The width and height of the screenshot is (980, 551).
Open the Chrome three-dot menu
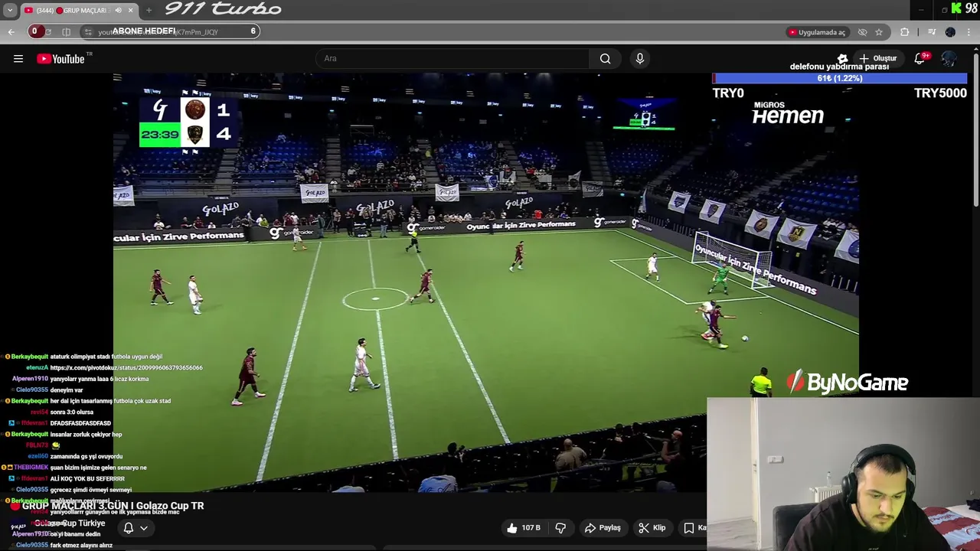[969, 32]
